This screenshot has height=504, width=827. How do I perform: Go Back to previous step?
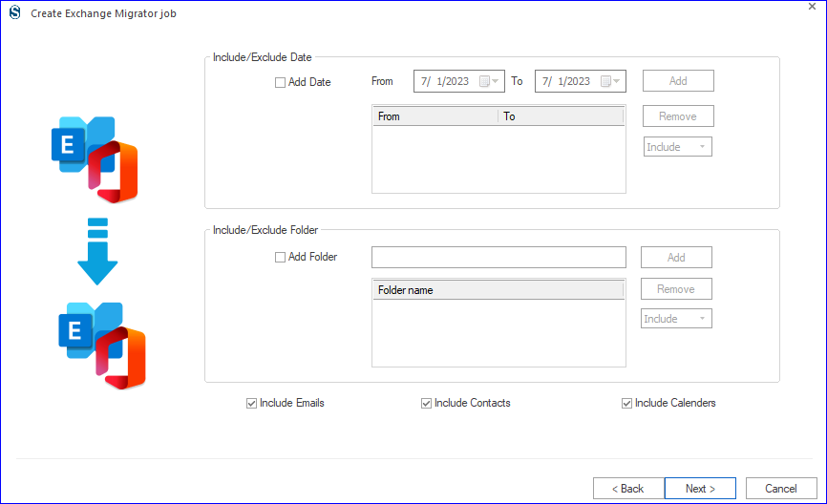(x=628, y=488)
